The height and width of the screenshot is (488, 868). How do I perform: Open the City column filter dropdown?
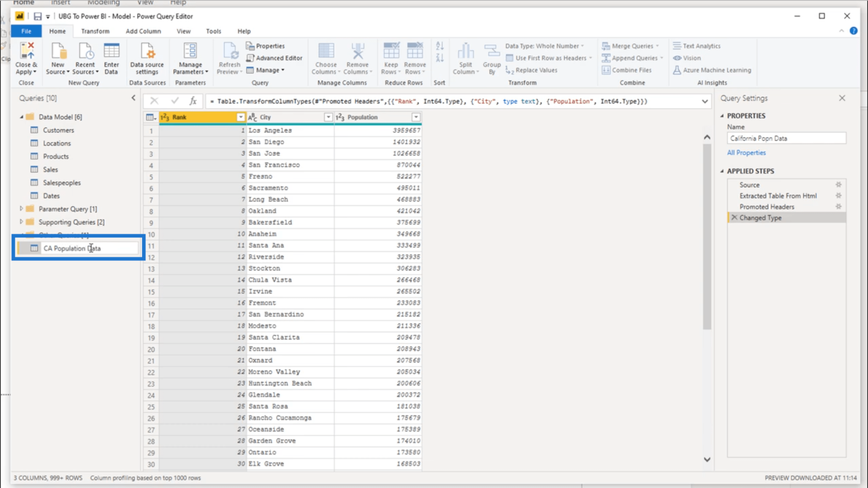click(328, 117)
